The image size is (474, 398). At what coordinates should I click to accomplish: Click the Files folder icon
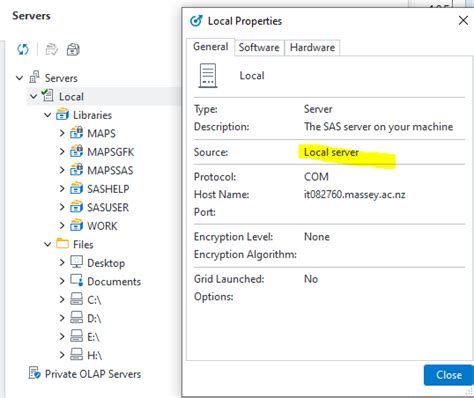pos(62,244)
